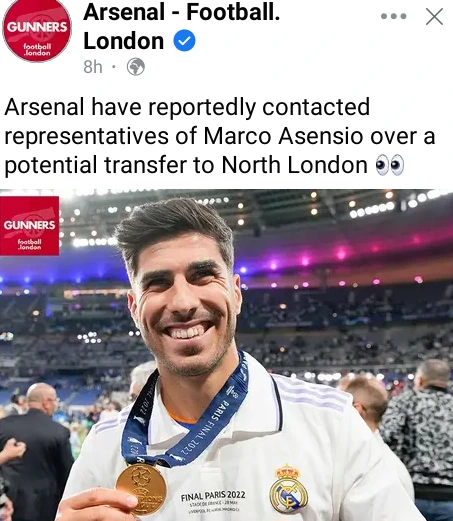This screenshot has width=453, height=521.
Task: Click the 8h post timestamp
Action: 93,67
